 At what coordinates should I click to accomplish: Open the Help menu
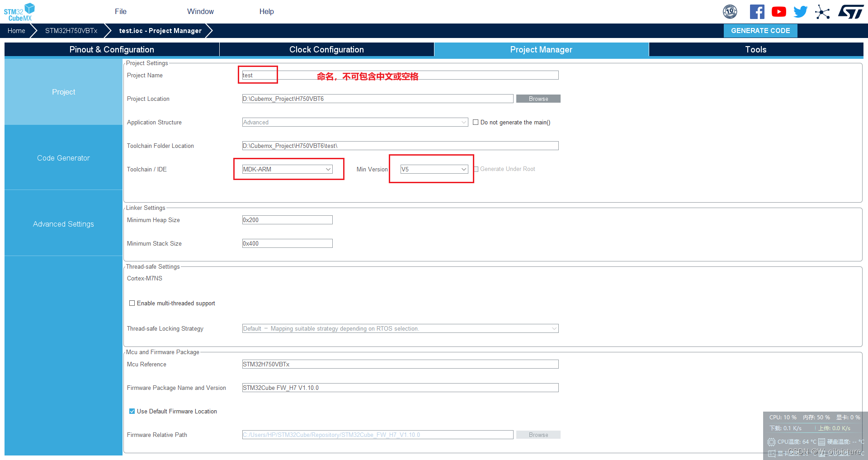[267, 12]
